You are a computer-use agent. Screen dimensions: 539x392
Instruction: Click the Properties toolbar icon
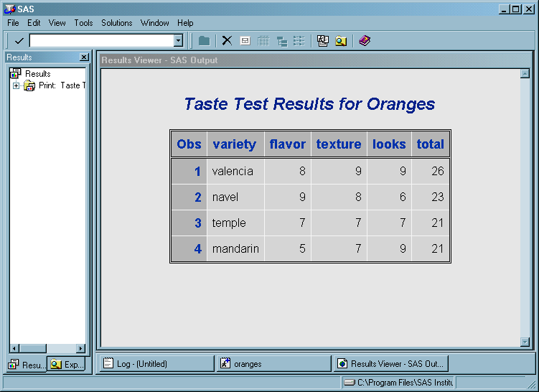[x=245, y=41]
